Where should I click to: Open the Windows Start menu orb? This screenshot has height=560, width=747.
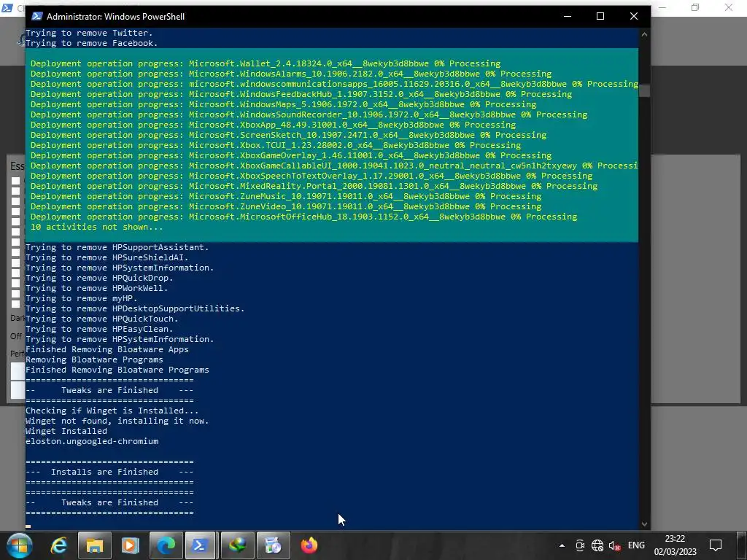click(20, 545)
